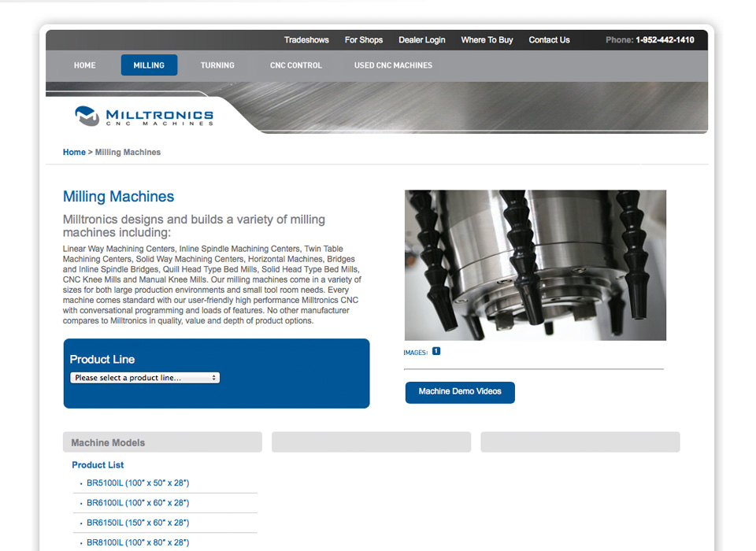
Task: Click the Where To Buy link
Action: (x=487, y=40)
